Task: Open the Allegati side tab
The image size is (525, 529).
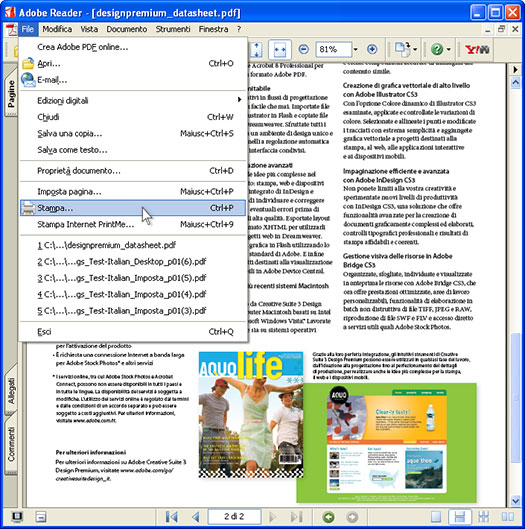Action: [11, 391]
